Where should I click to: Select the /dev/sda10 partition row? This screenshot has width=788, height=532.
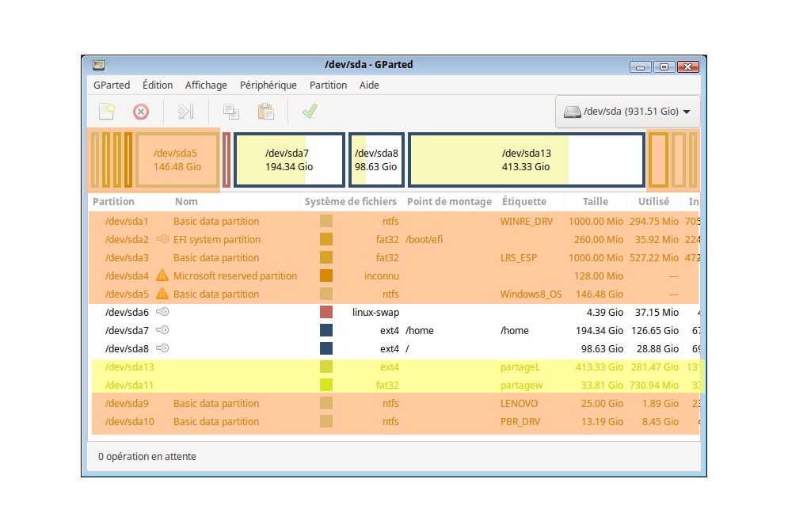point(395,421)
